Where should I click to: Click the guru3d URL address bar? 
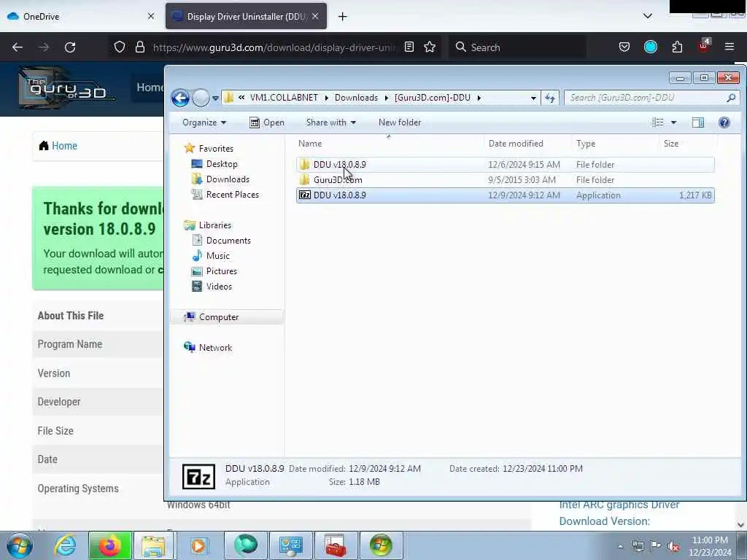274,47
